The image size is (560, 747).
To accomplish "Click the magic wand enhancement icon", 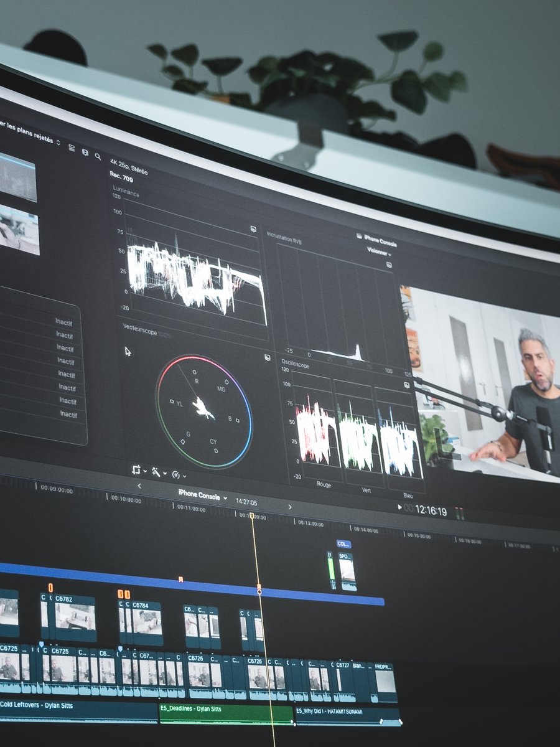I will [x=156, y=472].
